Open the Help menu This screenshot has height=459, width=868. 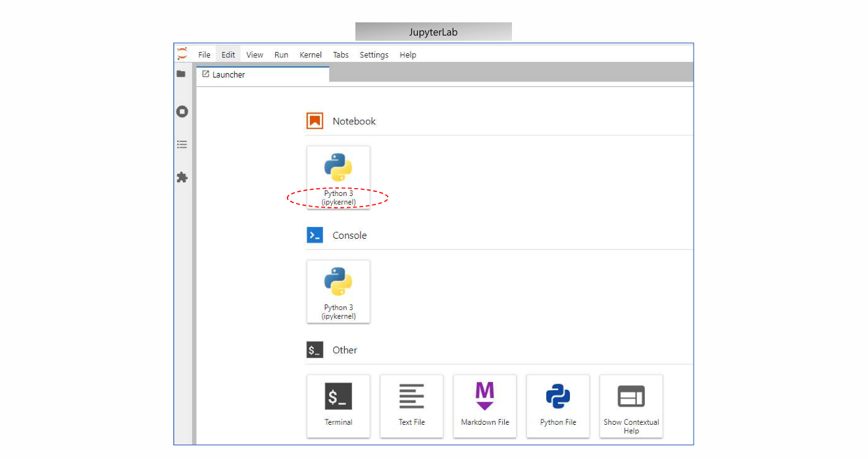coord(408,55)
